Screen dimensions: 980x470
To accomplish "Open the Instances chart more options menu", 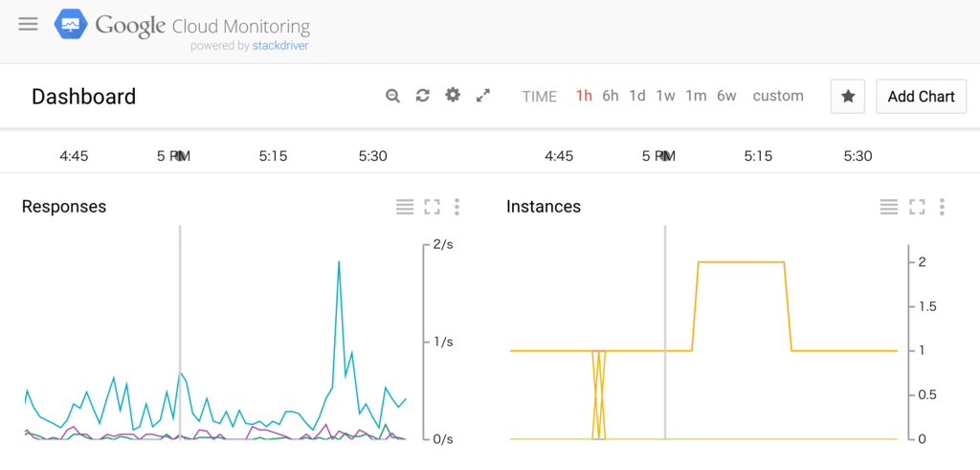I will point(942,207).
